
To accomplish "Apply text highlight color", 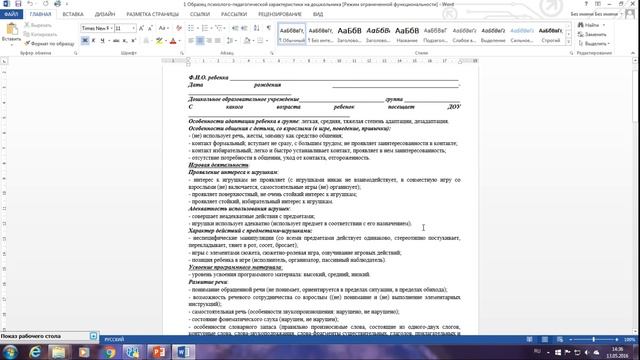I will (x=159, y=40).
